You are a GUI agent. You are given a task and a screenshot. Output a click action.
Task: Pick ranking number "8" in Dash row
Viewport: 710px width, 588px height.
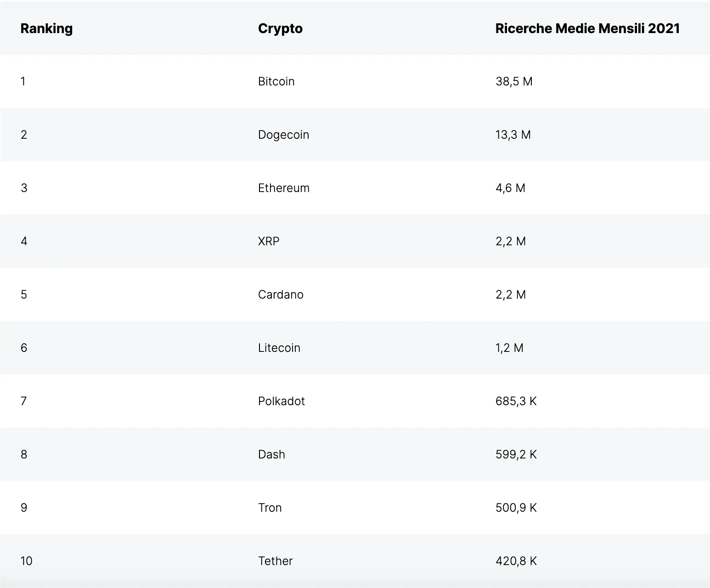(x=24, y=454)
